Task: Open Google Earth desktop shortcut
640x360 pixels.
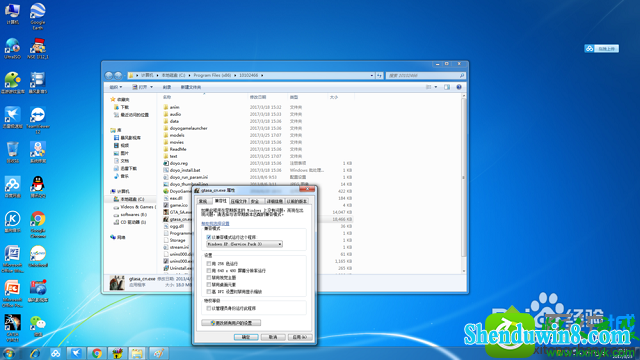Action: click(x=38, y=16)
